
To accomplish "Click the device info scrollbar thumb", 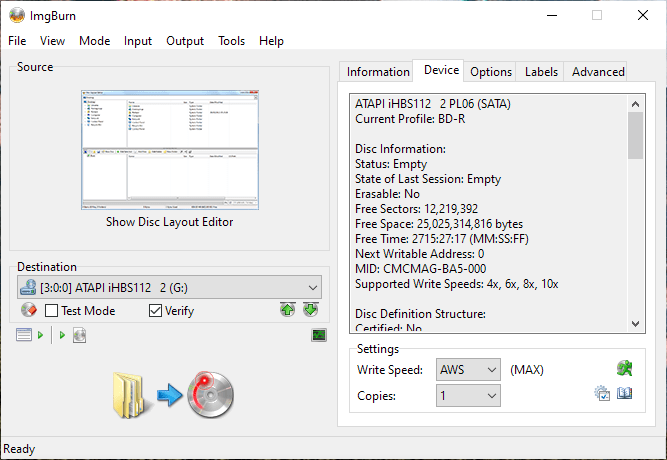I will (x=636, y=135).
